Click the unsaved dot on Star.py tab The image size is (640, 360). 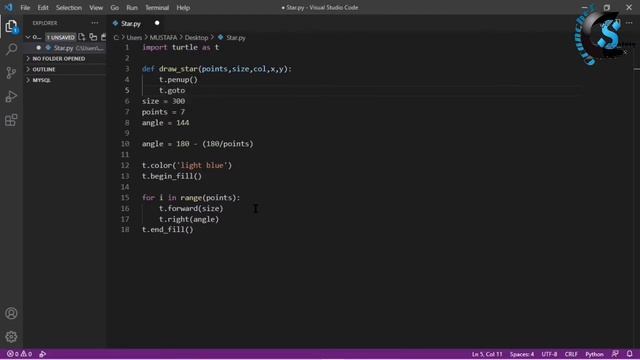click(x=157, y=23)
